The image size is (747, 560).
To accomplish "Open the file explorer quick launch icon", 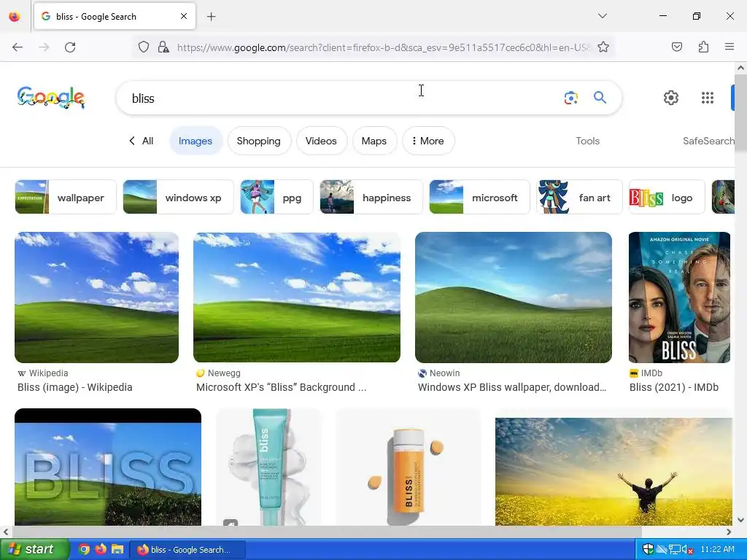I will click(117, 549).
